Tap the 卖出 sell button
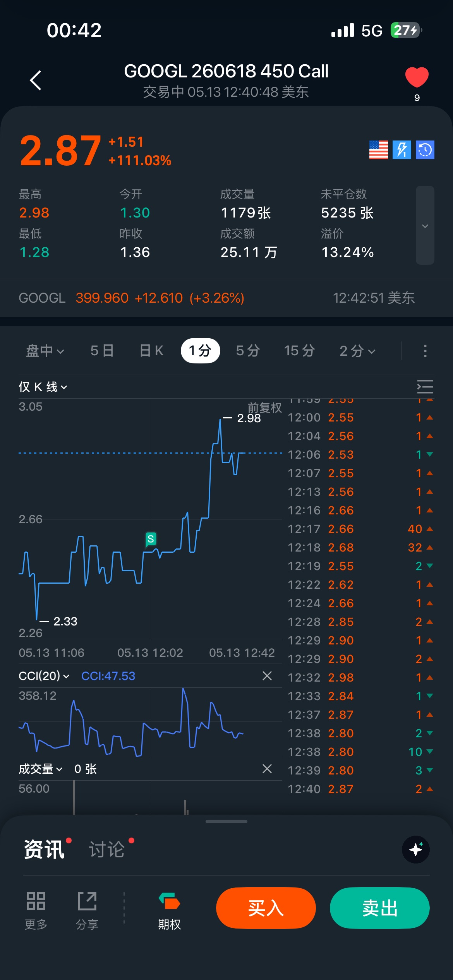 click(x=380, y=908)
